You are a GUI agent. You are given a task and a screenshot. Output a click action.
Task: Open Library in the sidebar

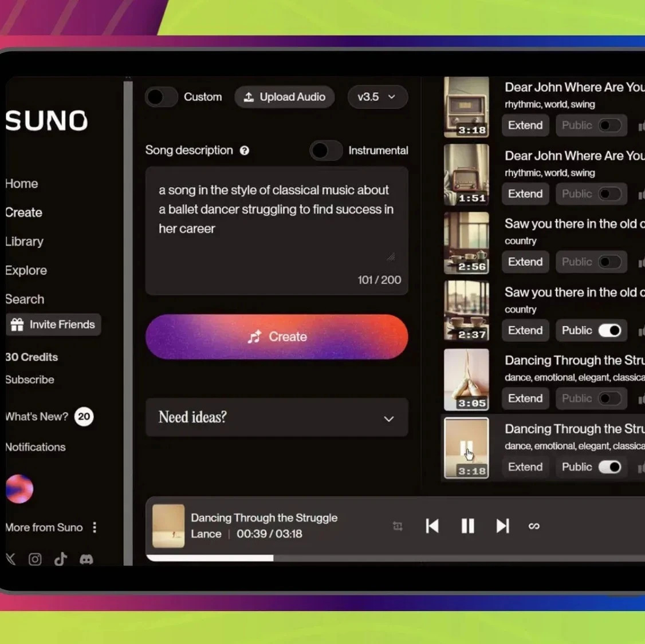(x=24, y=242)
